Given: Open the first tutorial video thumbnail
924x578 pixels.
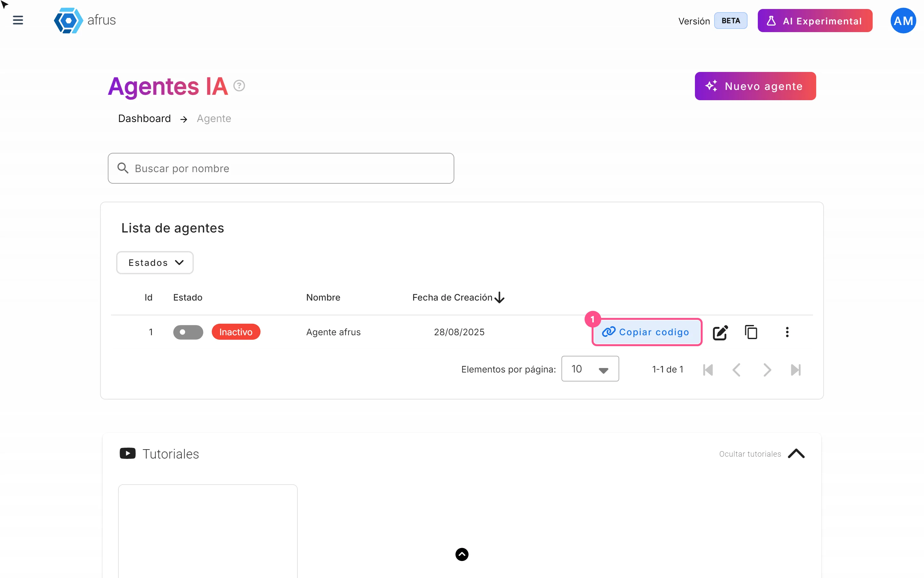Looking at the screenshot, I should pyautogui.click(x=208, y=531).
